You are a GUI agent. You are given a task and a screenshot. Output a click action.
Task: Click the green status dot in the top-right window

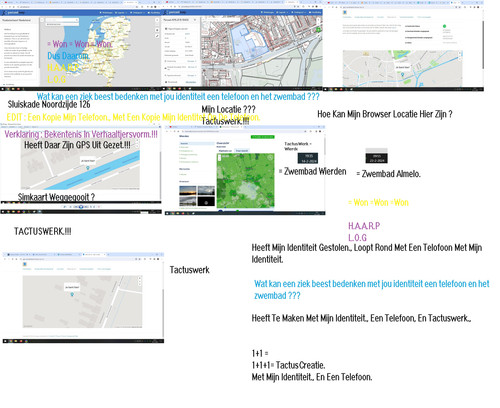click(x=444, y=26)
